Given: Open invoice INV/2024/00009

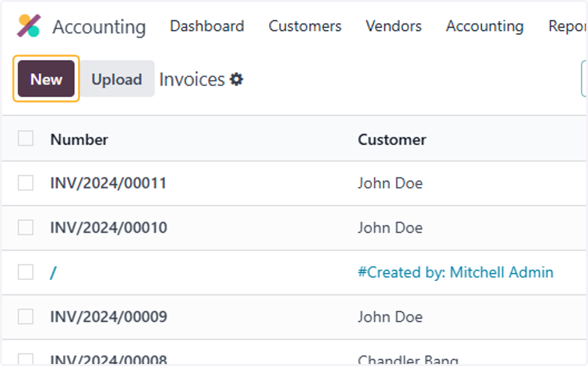Looking at the screenshot, I should [108, 317].
